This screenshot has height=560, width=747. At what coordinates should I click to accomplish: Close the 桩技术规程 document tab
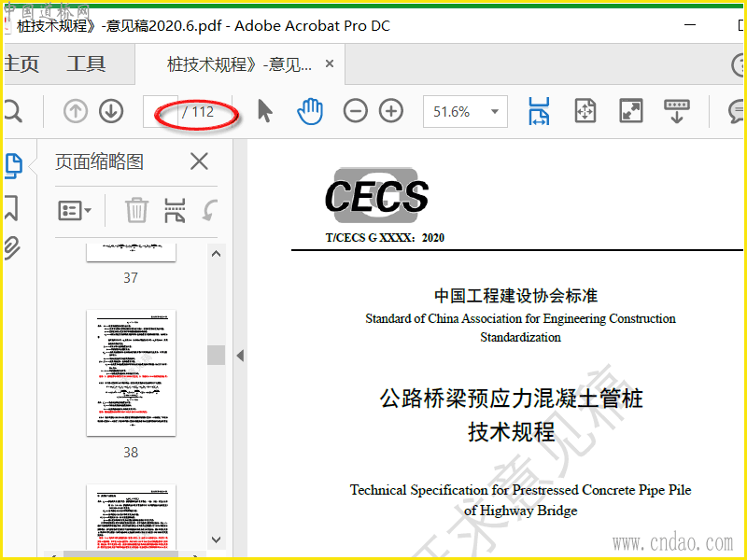point(330,63)
